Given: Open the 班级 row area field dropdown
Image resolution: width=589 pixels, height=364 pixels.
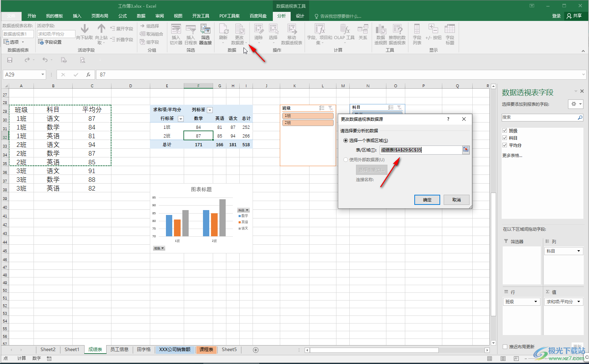Looking at the screenshot, I should tap(536, 302).
